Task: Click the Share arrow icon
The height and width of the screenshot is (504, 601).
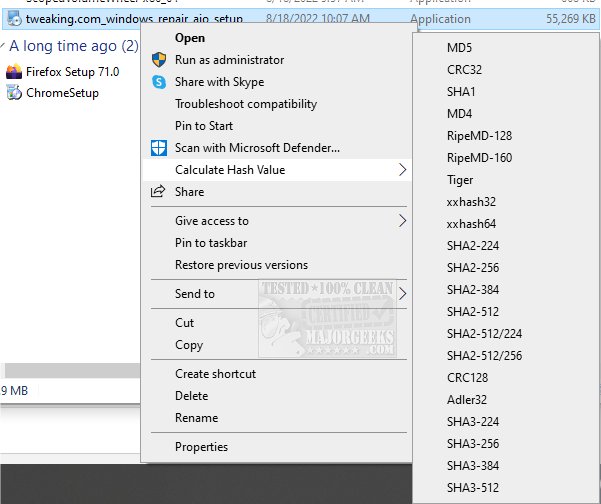Action: point(158,191)
